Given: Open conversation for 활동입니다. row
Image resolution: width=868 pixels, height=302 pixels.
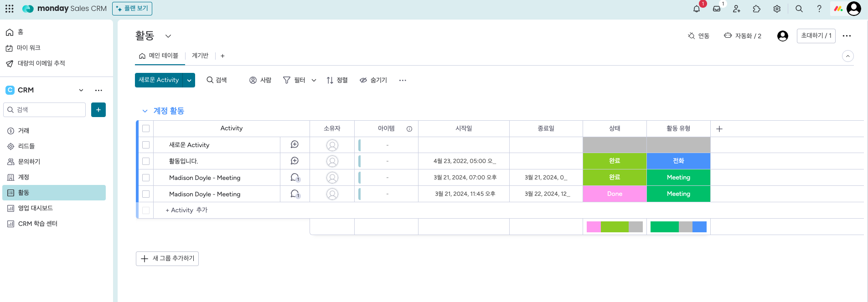Looking at the screenshot, I should coord(294,161).
